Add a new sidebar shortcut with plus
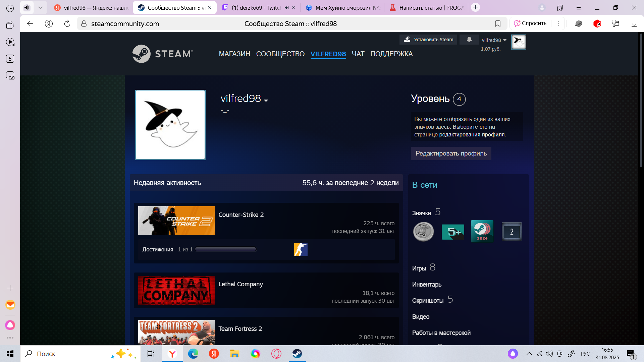644x362 pixels. point(10,288)
